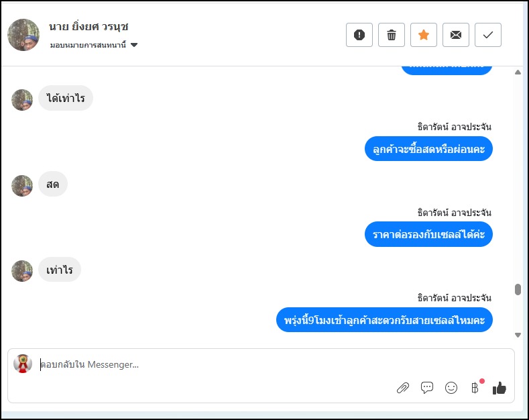This screenshot has width=529, height=420.
Task: Expand the assign conversation dropdown arrow
Action: point(134,45)
